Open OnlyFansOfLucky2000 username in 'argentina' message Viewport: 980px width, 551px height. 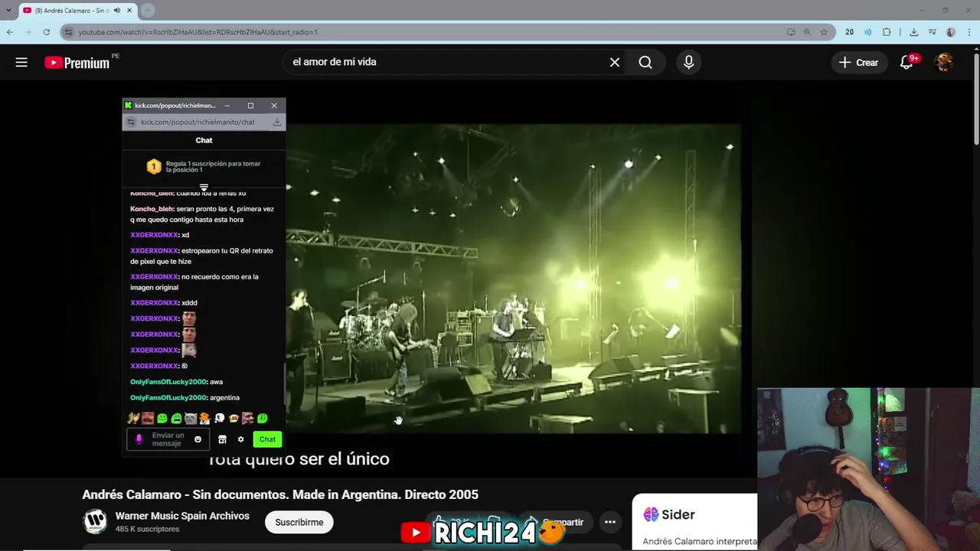click(168, 398)
